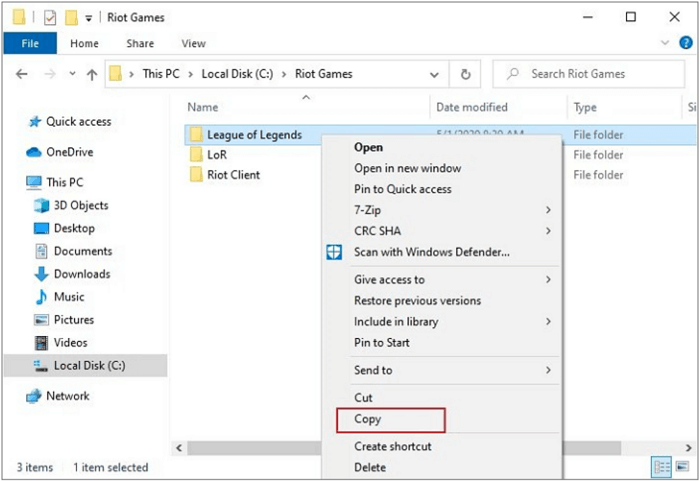Click the blue File button
The image size is (700, 481).
click(30, 44)
